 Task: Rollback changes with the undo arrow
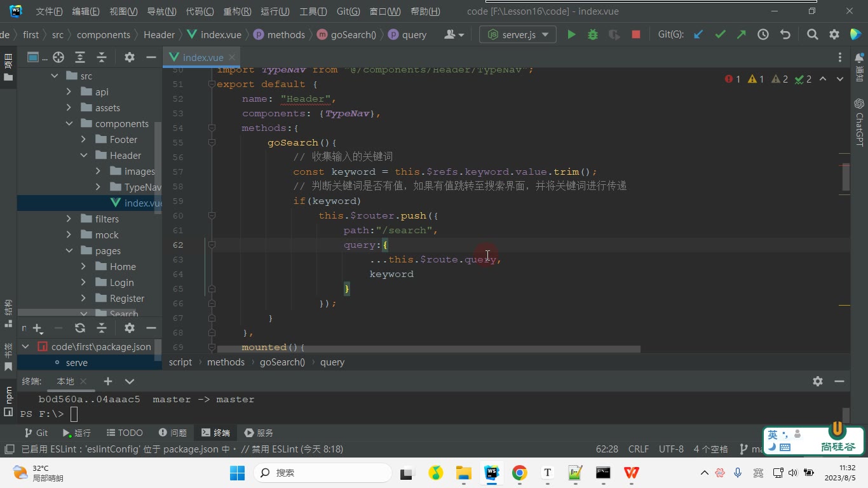[x=785, y=35]
